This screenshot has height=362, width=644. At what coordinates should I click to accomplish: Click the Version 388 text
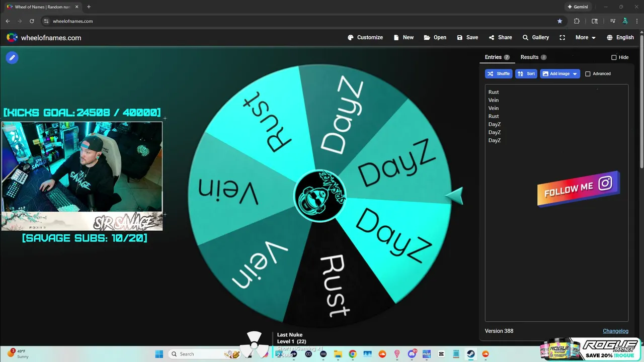click(499, 331)
